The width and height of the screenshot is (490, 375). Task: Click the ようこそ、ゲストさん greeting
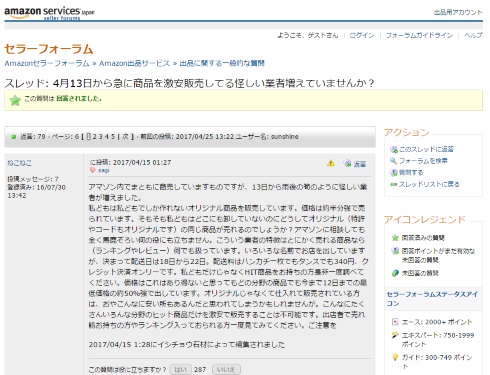[308, 35]
